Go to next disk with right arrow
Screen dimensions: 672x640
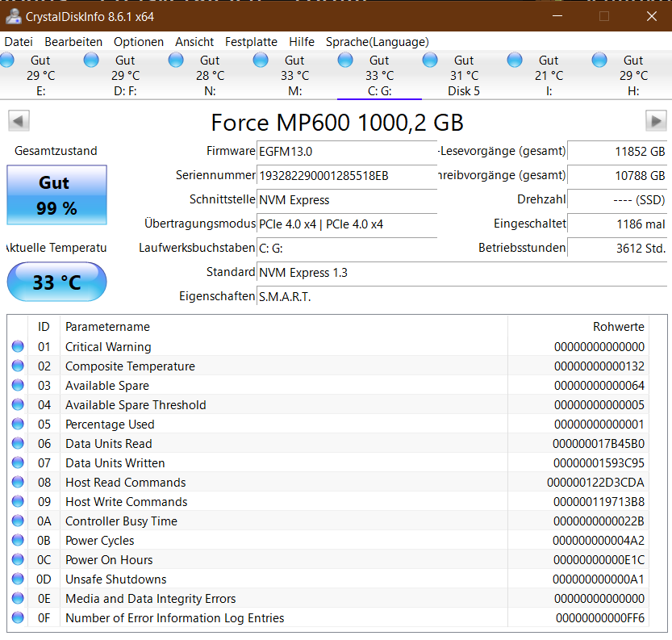pos(656,121)
